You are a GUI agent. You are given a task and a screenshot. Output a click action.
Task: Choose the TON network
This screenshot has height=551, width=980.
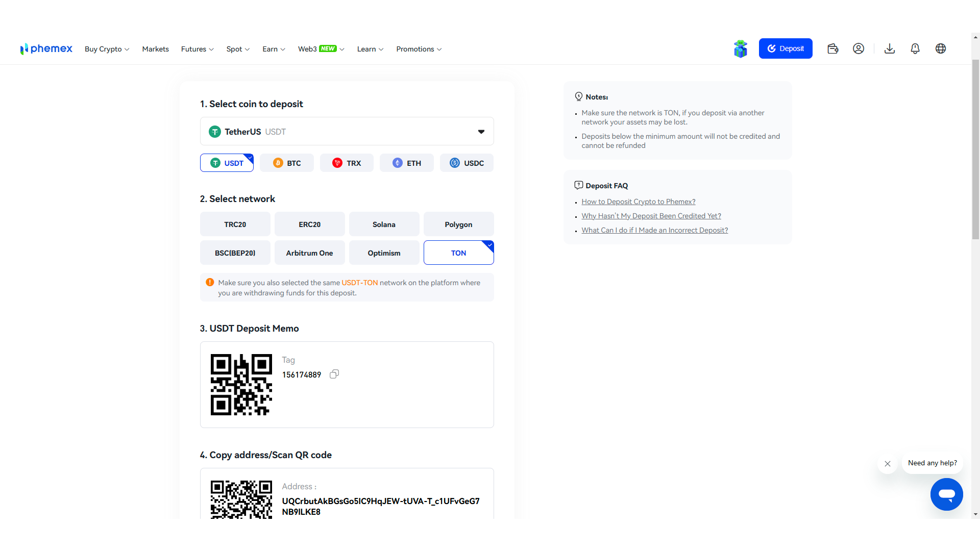coord(459,253)
